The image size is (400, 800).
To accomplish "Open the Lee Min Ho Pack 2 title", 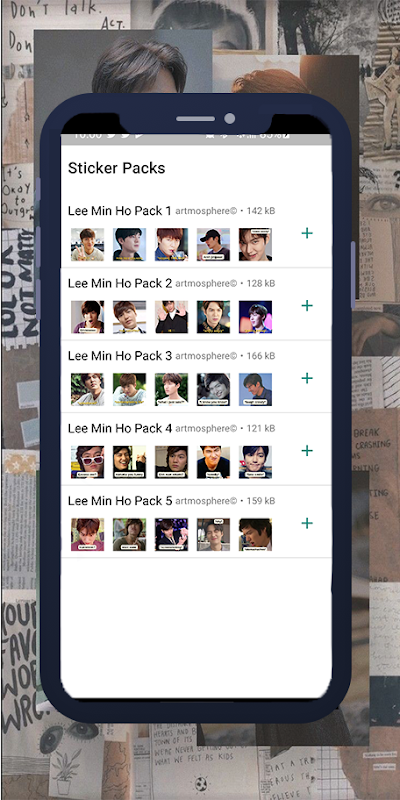I will (120, 283).
